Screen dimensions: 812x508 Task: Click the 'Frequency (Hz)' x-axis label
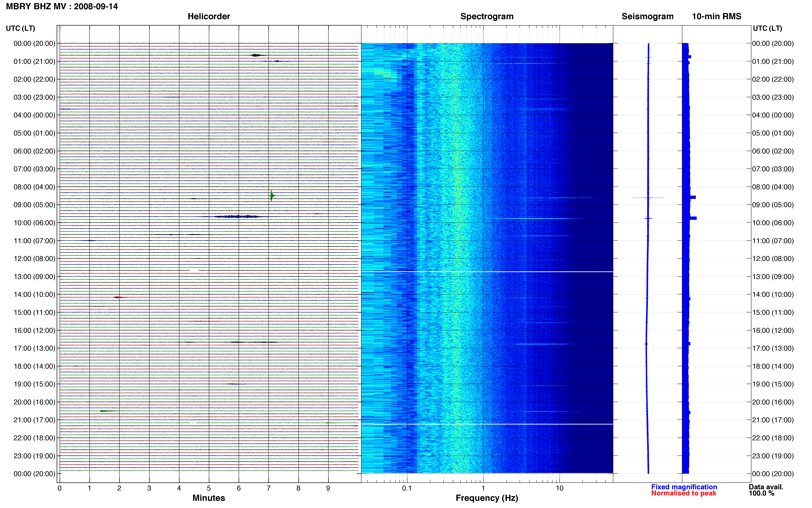[x=487, y=498]
